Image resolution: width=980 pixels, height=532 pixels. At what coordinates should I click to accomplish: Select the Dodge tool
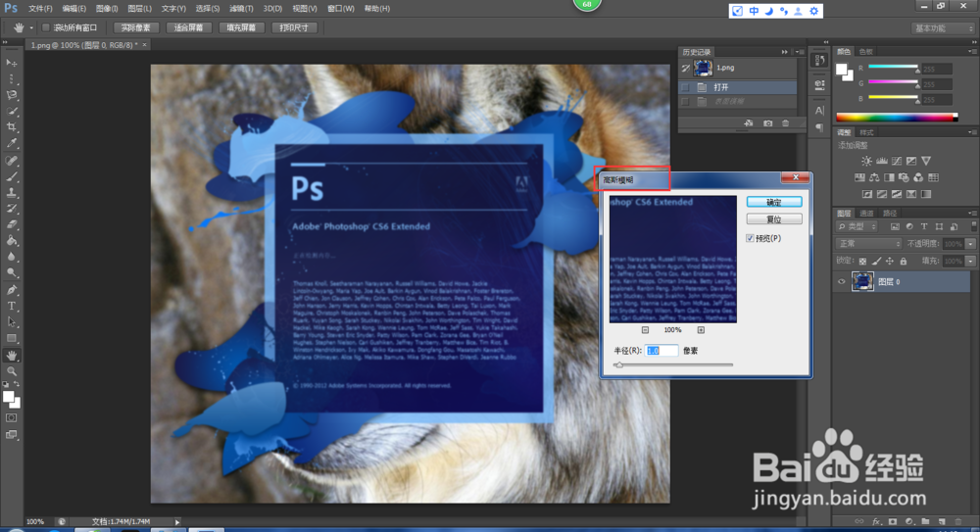[12, 273]
